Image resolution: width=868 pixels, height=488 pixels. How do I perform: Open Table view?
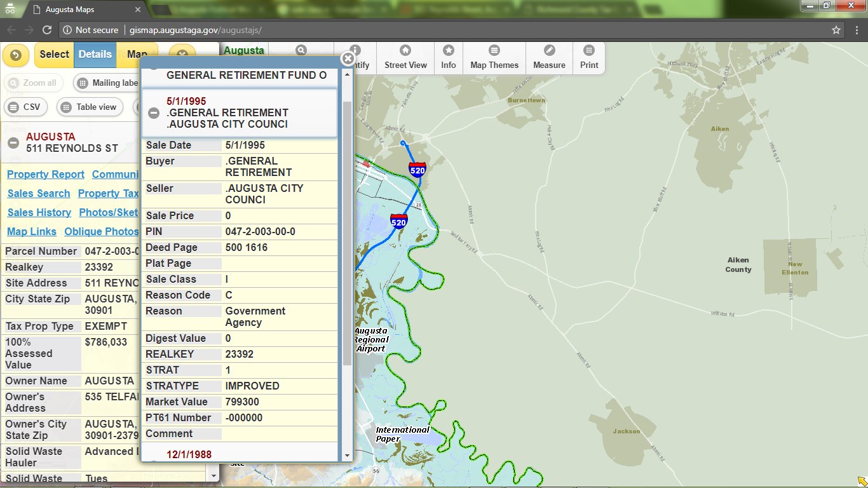90,107
